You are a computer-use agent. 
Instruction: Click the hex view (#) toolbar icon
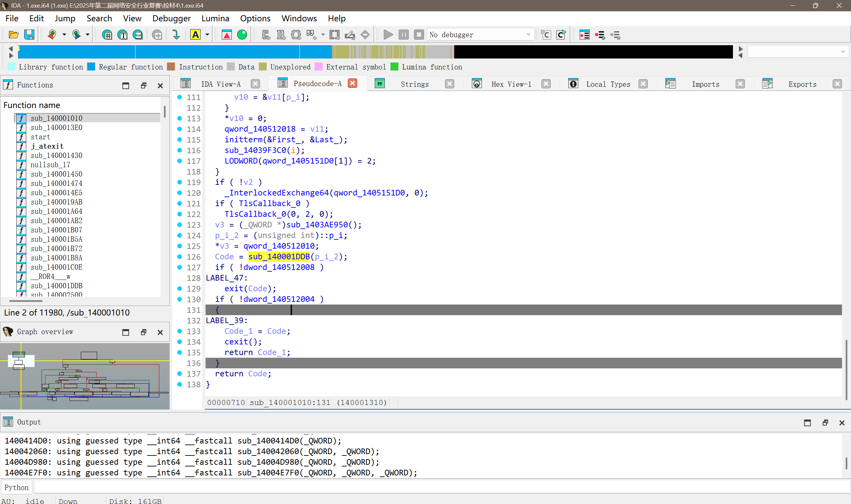[x=107, y=35]
